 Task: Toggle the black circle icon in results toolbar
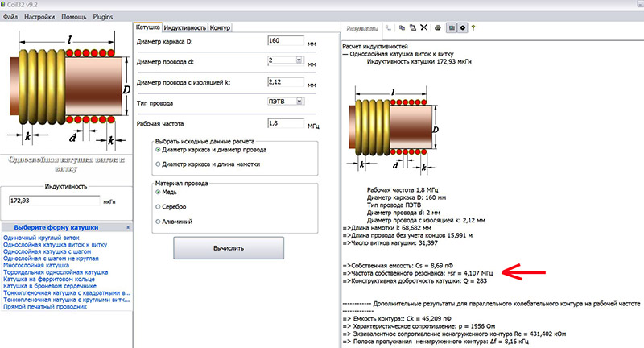click(x=462, y=27)
